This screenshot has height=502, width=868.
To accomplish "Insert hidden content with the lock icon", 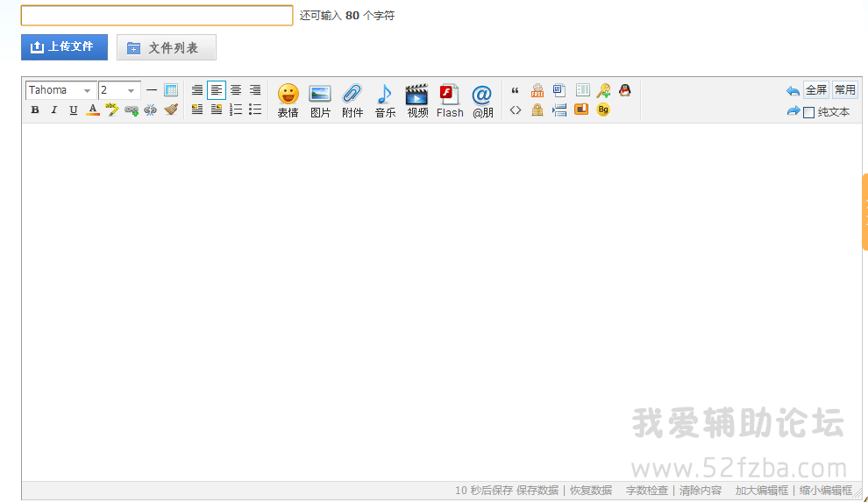I will 537,110.
